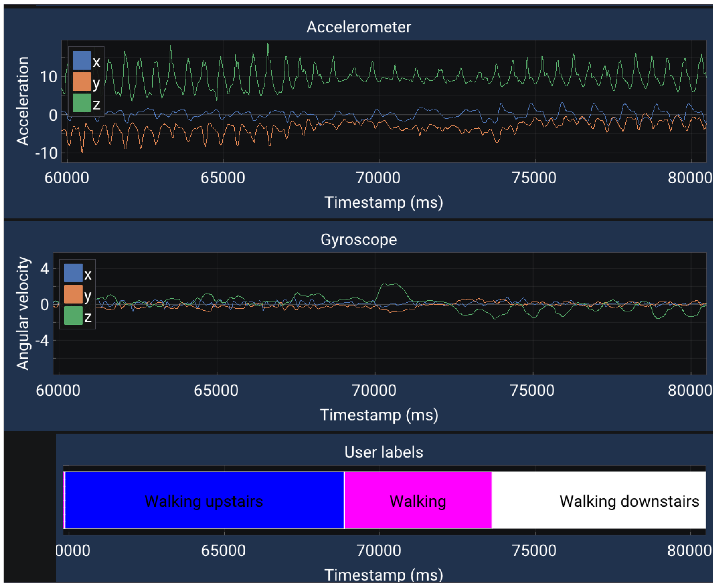
Task: Click the Accelerometer chart title
Action: [x=358, y=27]
